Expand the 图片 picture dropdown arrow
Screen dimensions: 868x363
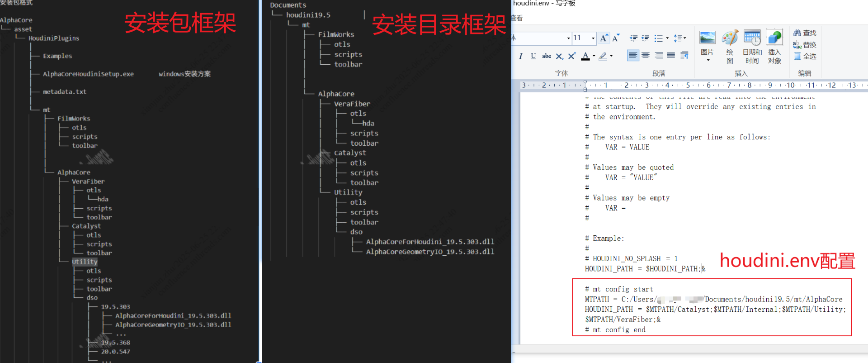(708, 60)
